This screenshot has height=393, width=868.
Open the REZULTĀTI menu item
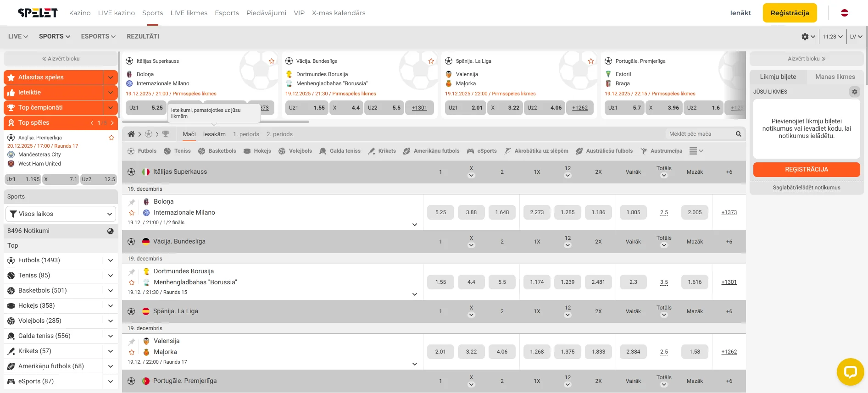[x=143, y=36]
